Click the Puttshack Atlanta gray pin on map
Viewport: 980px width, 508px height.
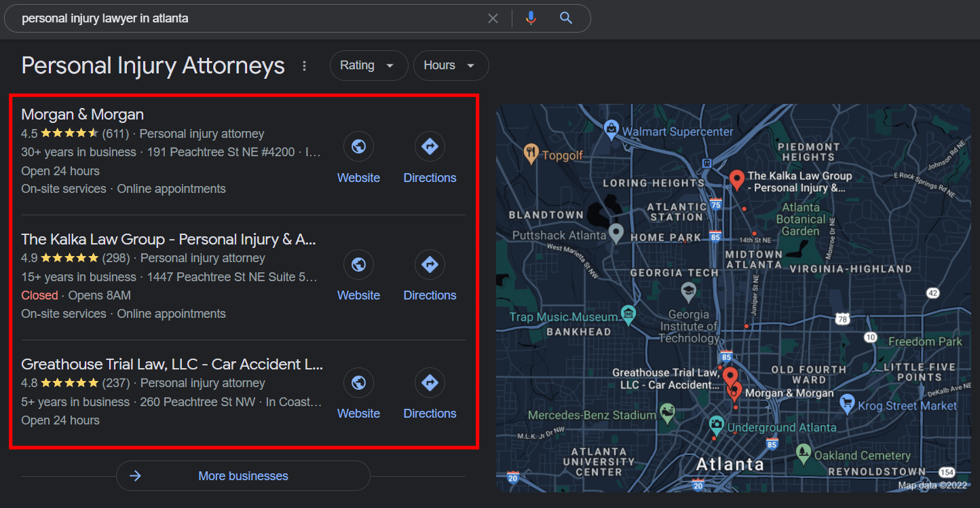[616, 233]
